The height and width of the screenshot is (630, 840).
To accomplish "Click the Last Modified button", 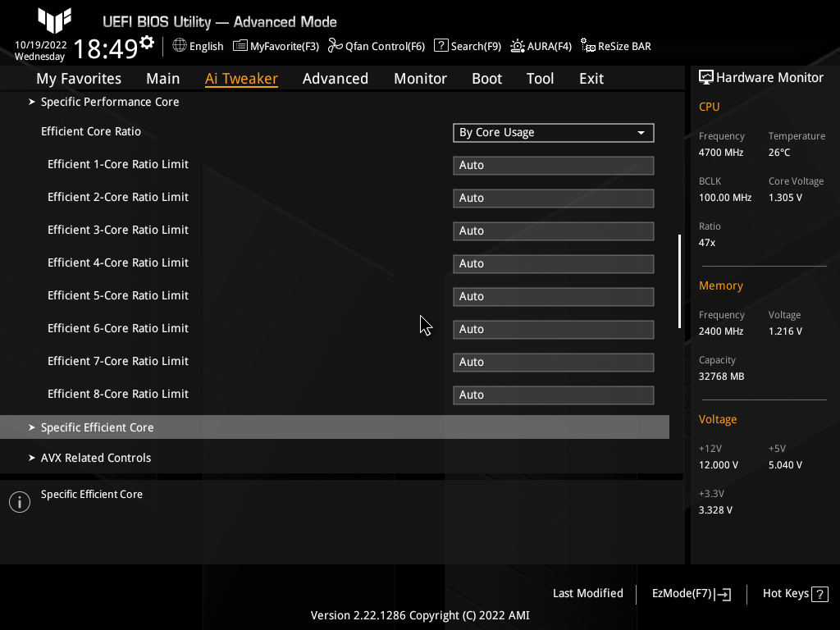I will [x=587, y=593].
